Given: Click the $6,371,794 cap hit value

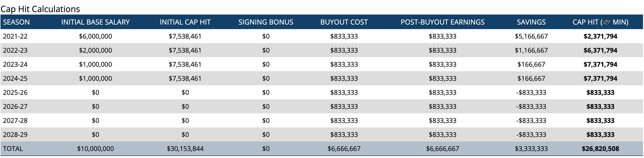Looking at the screenshot, I should (600, 50).
